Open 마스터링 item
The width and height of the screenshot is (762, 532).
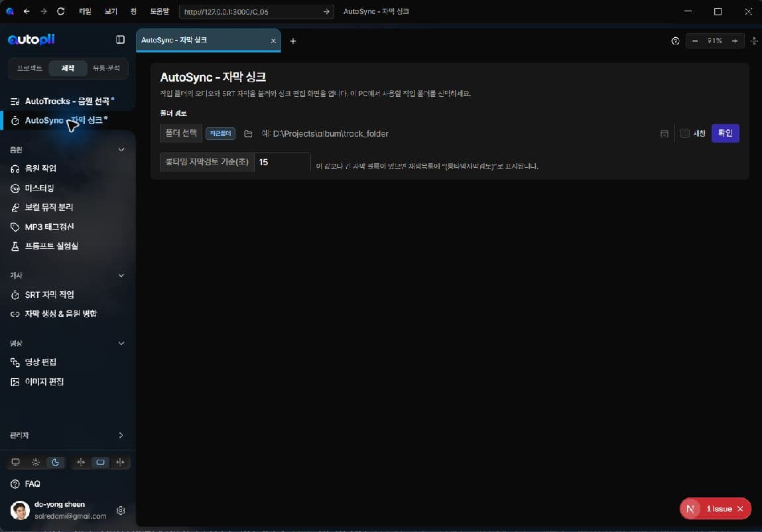68,188
